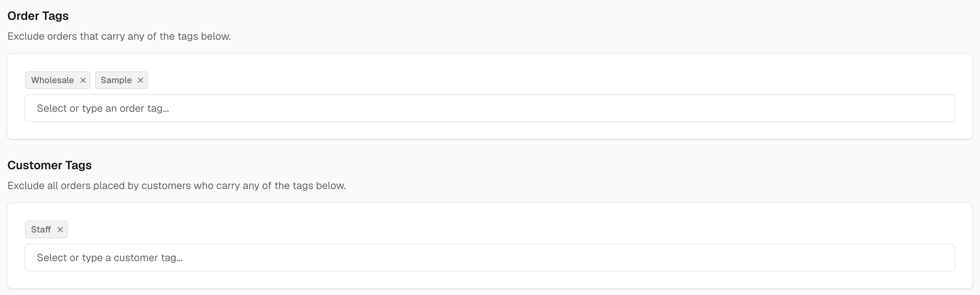The width and height of the screenshot is (980, 295).
Task: Focus the order tag input field
Action: coord(490,109)
